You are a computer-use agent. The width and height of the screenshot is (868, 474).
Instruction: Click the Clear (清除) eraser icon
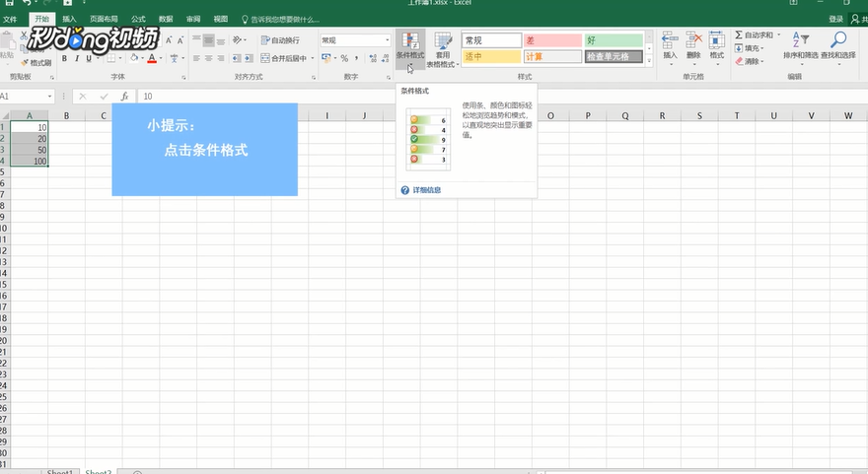(x=739, y=61)
